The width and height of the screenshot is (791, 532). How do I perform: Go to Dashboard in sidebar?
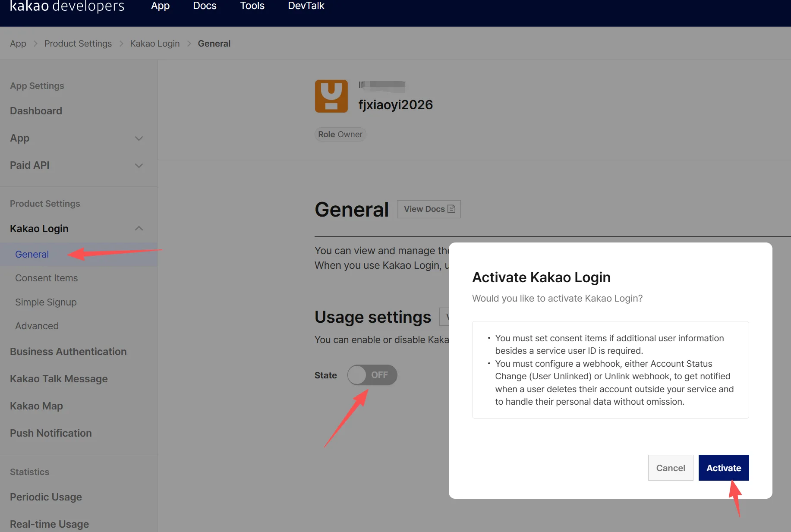(x=36, y=111)
